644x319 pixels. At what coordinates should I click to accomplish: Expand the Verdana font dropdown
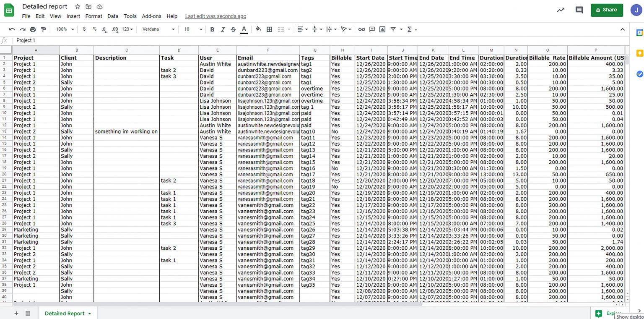(158, 29)
